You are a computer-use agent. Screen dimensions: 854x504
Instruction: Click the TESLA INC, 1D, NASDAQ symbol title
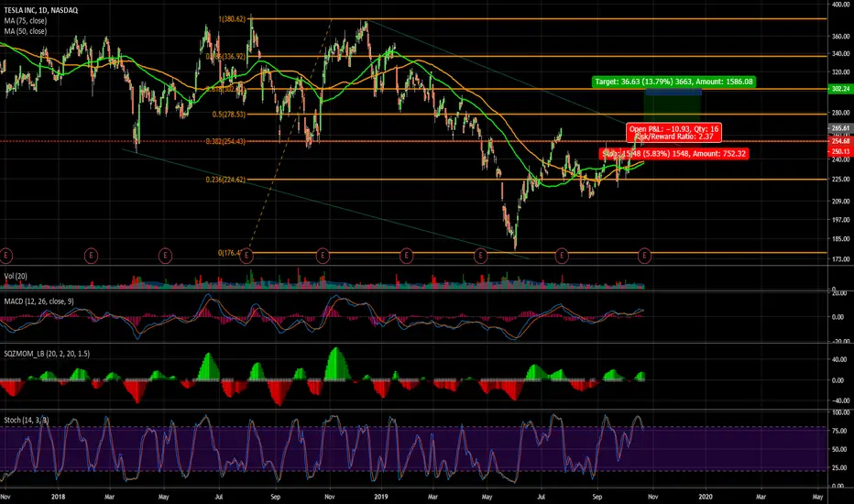pos(41,10)
